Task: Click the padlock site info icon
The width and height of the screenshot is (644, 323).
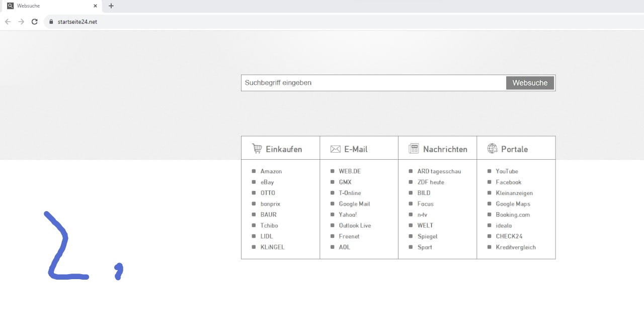Action: [51, 22]
